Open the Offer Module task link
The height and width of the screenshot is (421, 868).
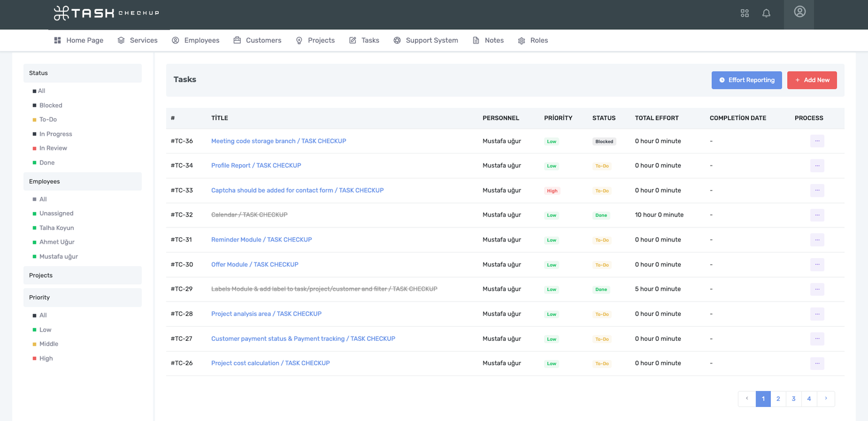[254, 265]
